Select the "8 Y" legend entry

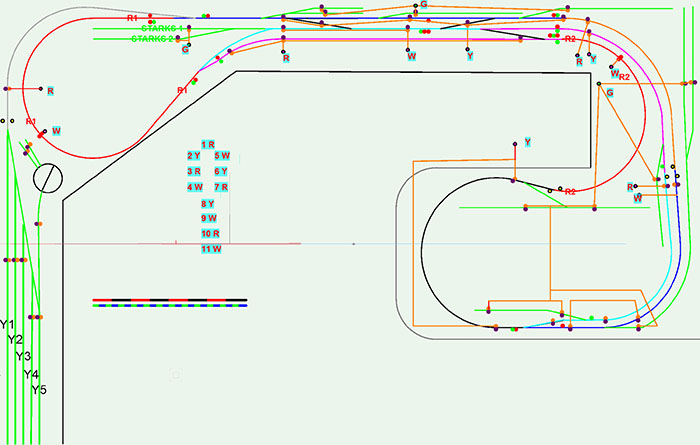(x=208, y=204)
